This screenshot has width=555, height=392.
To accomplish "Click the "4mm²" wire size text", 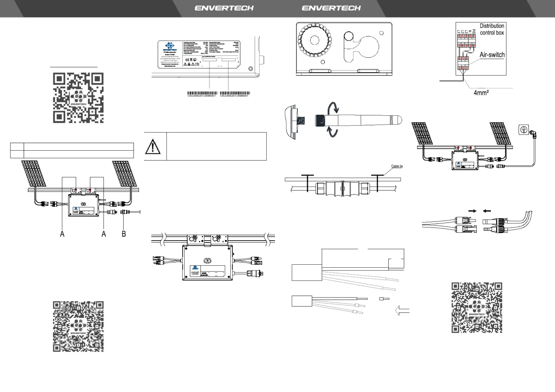I will click(x=481, y=93).
